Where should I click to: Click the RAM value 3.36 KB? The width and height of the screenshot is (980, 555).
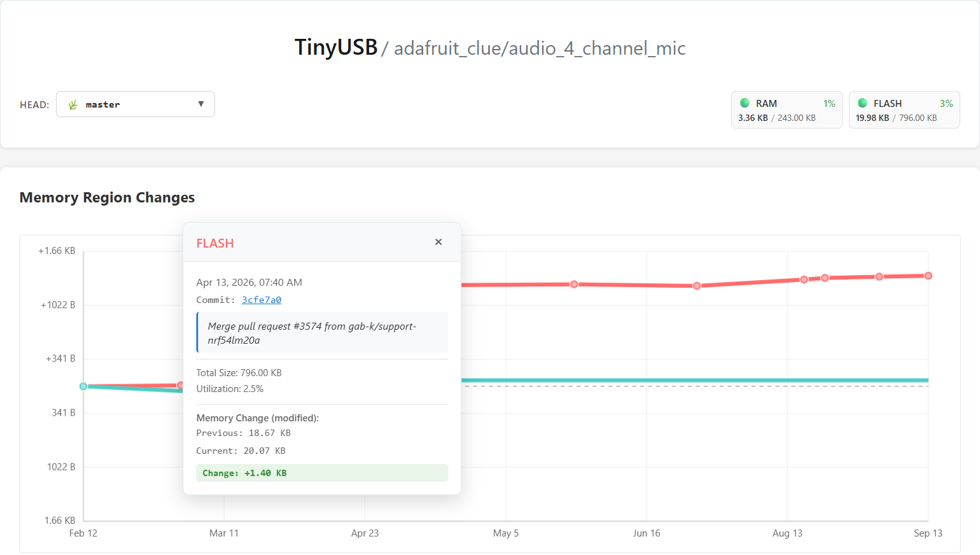(x=753, y=118)
